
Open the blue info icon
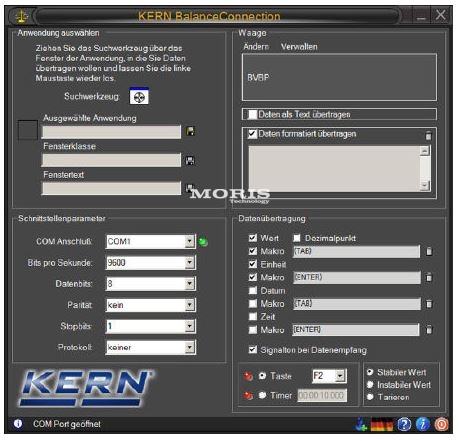(x=423, y=424)
